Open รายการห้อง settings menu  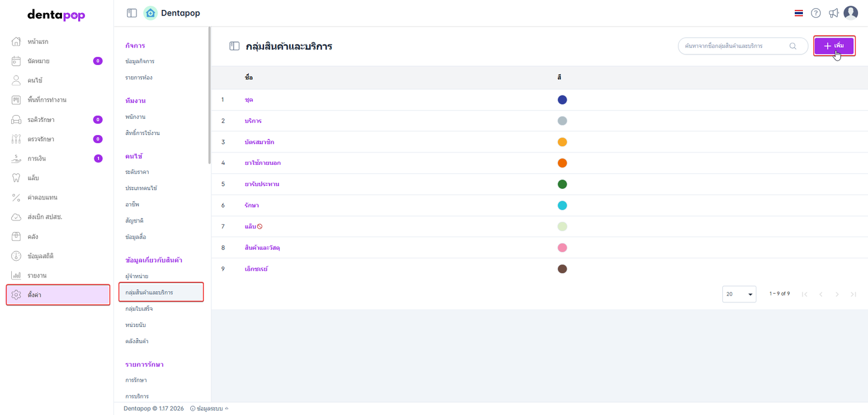click(x=139, y=77)
